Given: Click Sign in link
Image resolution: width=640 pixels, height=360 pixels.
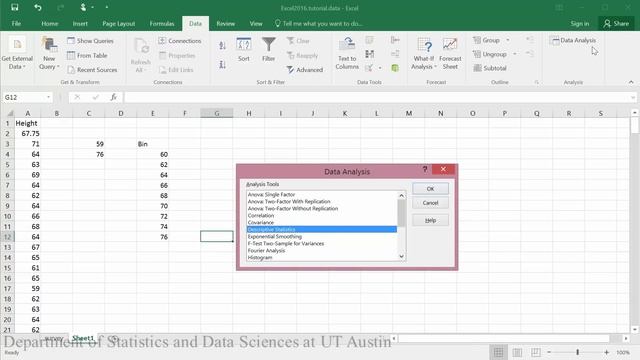Looking at the screenshot, I should (580, 24).
